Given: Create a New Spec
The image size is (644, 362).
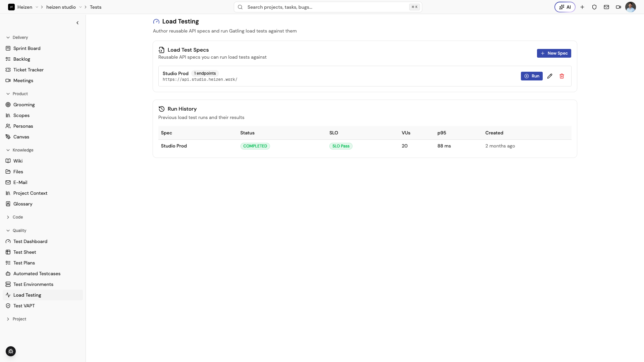Looking at the screenshot, I should pyautogui.click(x=554, y=53).
